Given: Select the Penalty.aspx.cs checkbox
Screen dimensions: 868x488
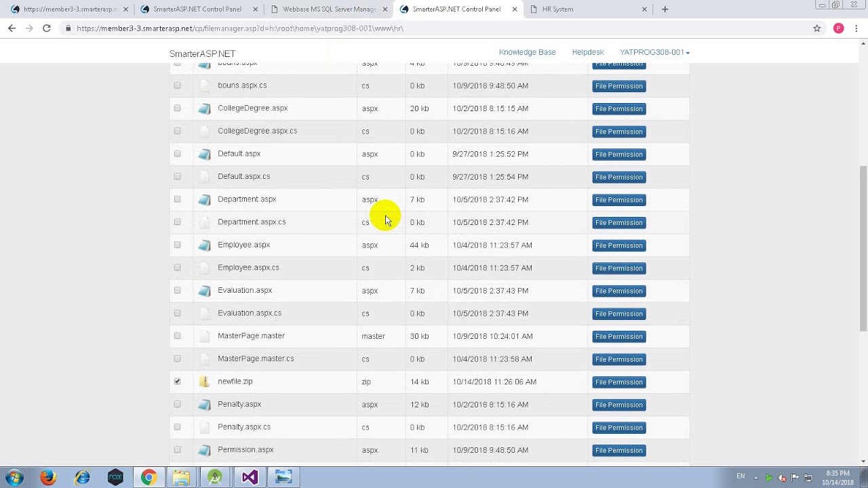Looking at the screenshot, I should click(177, 427).
